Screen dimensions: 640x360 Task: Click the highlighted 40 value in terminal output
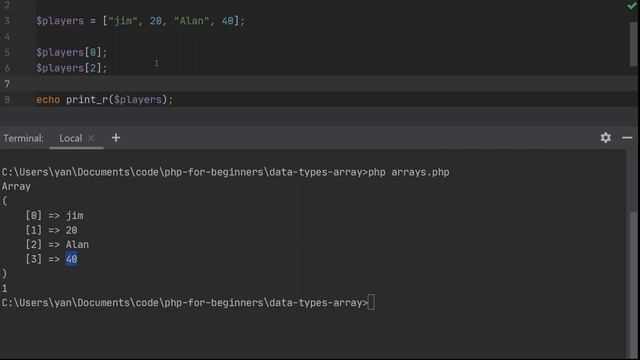click(x=71, y=259)
